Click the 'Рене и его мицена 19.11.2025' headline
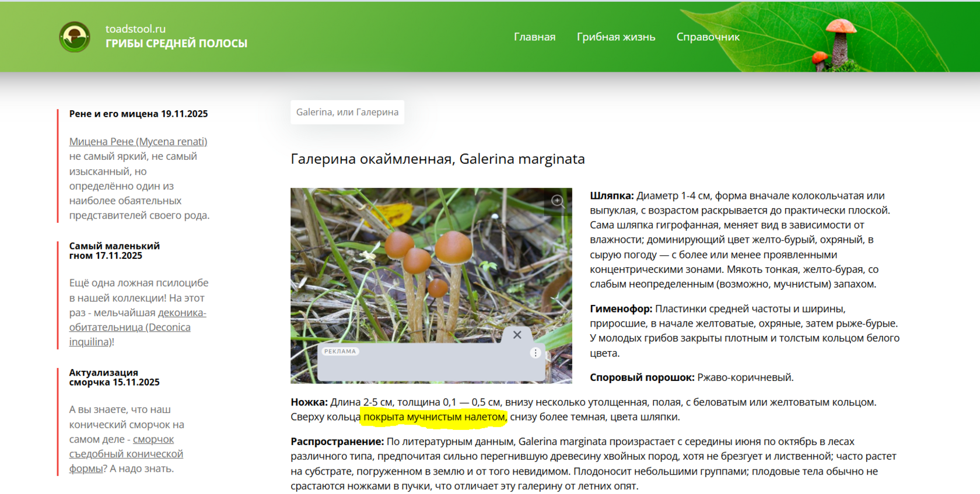The width and height of the screenshot is (980, 494). click(x=138, y=114)
